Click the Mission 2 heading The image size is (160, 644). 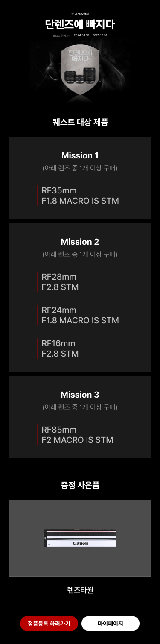click(80, 242)
